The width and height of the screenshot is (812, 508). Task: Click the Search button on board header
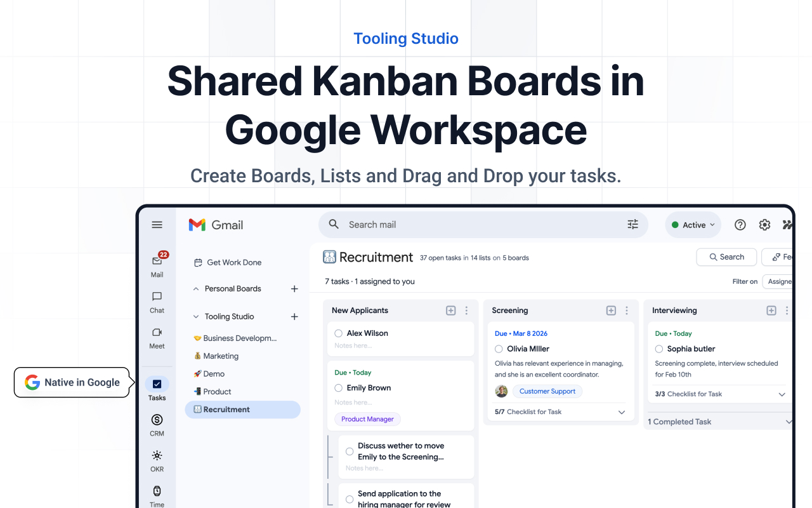tap(726, 257)
